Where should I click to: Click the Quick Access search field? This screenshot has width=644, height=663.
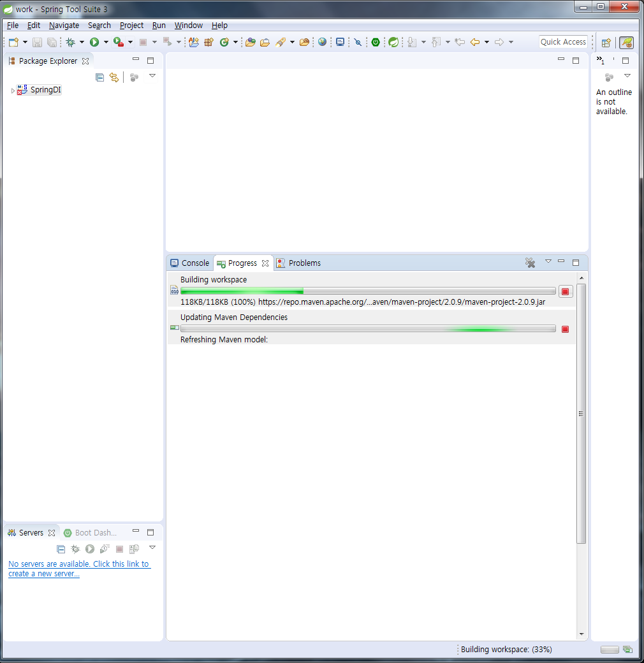[x=563, y=42]
